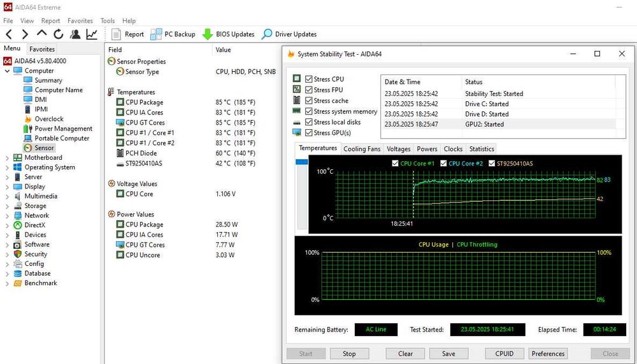Screen dimensions: 637x364
Task: Select the DMI tree item
Action: pos(41,100)
